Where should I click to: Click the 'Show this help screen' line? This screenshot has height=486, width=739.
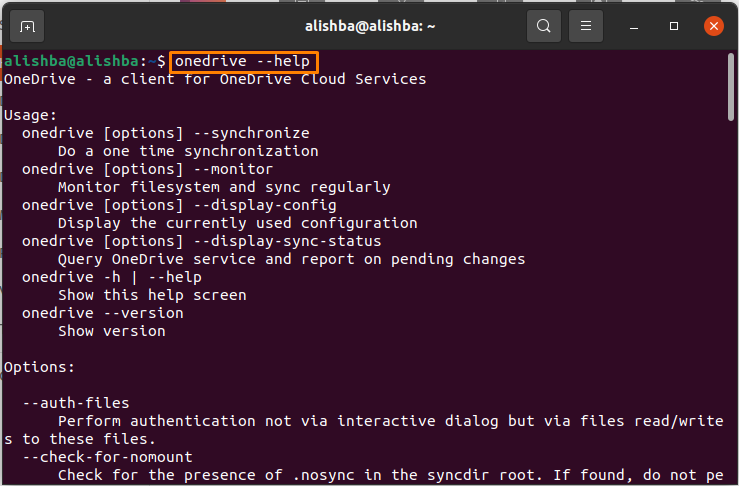tap(152, 295)
